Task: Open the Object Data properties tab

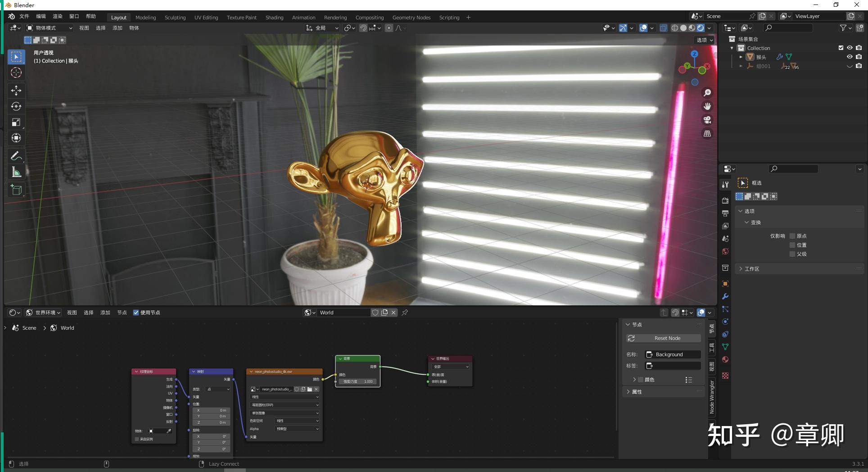Action: 725,347
